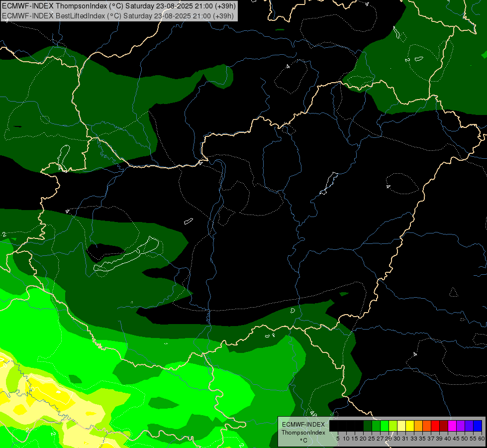Click the purple 45–50 legend swatch
This screenshot has width=487, height=448.
(461, 426)
